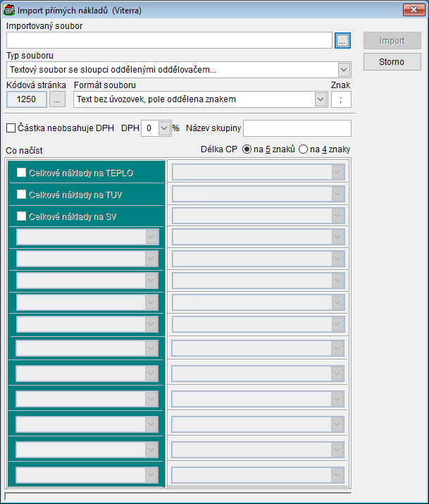Tick the Celkové náklady na SV option
Image resolution: width=429 pixels, height=504 pixels.
point(21,216)
